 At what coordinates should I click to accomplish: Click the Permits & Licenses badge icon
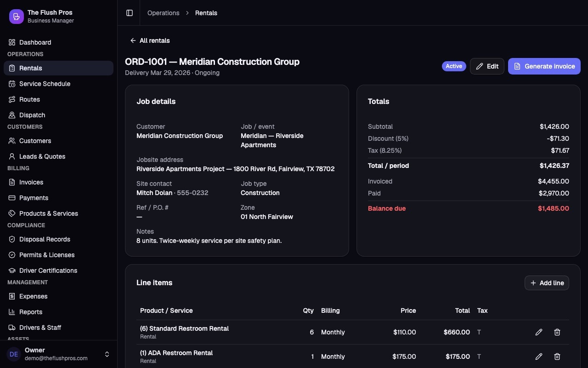pos(12,255)
